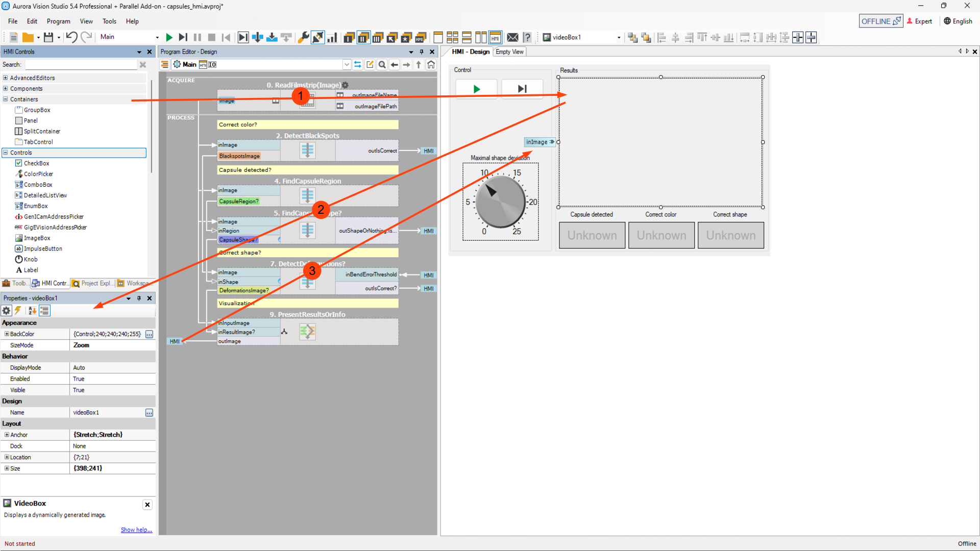Image resolution: width=980 pixels, height=551 pixels.
Task: Click the home icon in Program Editor
Action: 431,65
